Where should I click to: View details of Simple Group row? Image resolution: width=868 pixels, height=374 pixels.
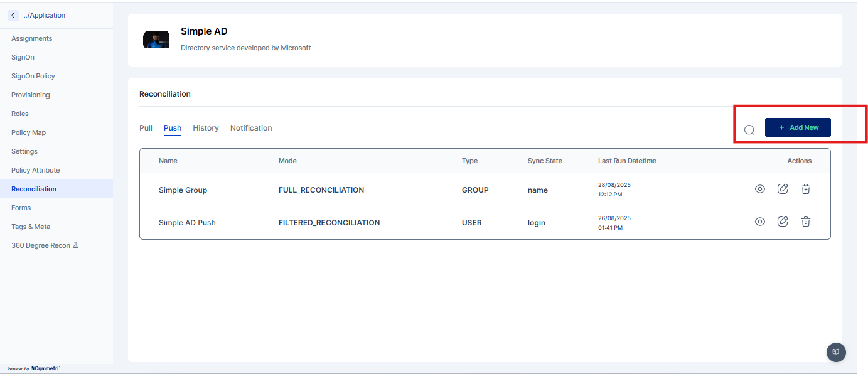[759, 189]
